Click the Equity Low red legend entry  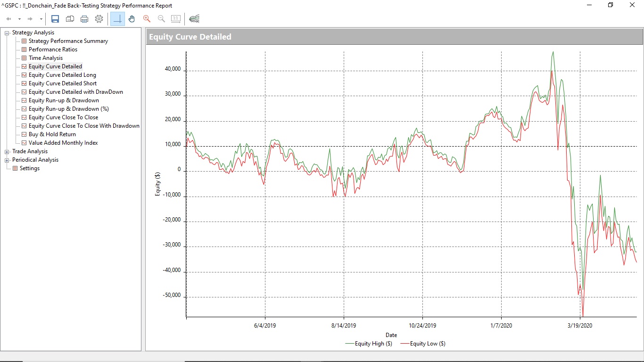point(422,344)
